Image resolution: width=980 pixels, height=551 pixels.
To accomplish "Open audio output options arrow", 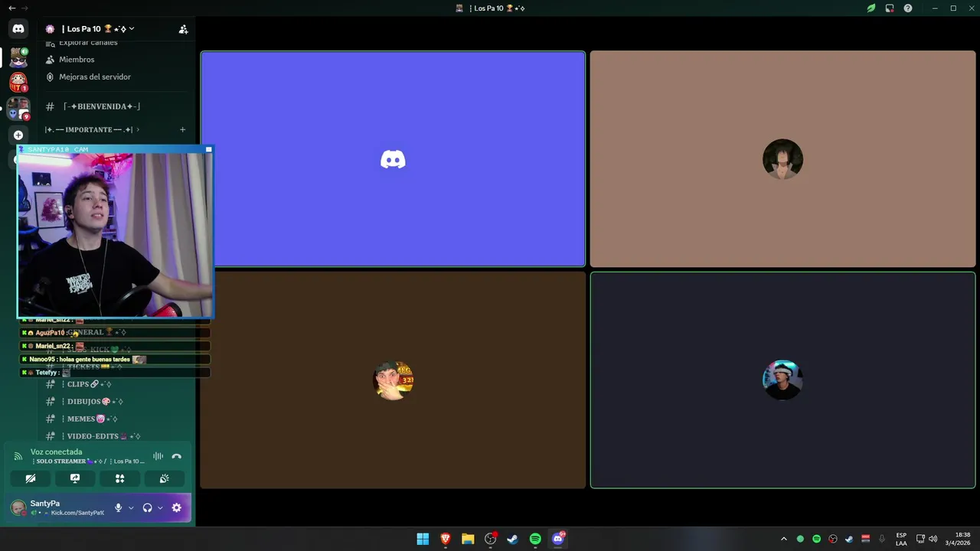I will pyautogui.click(x=160, y=508).
